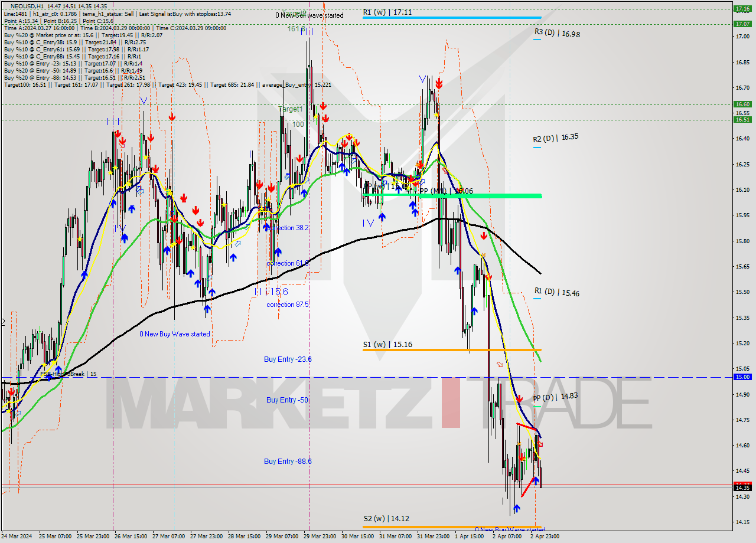The width and height of the screenshot is (756, 543).
Task: Select the 'S1 (w) | 15.16' support label
Action: click(387, 344)
